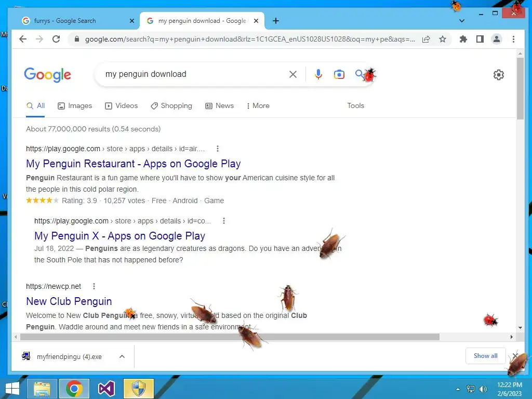Open the profile avatar menu
This screenshot has height=399, width=532.
pyautogui.click(x=497, y=39)
